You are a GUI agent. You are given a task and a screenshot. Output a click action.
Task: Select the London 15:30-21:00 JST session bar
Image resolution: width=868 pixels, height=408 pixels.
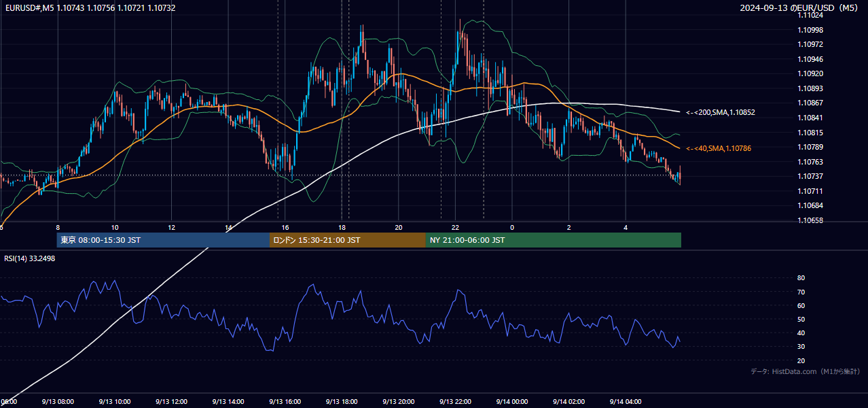[x=348, y=240]
